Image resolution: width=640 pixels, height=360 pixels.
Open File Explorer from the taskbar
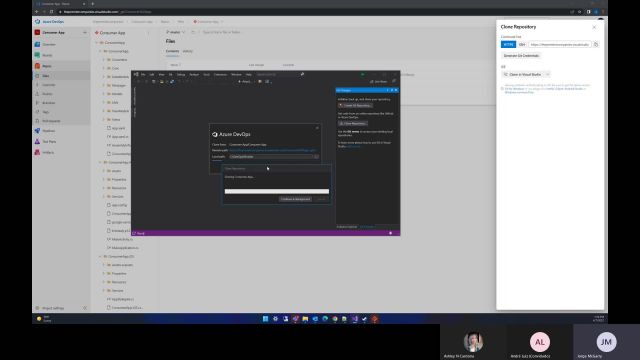305,319
